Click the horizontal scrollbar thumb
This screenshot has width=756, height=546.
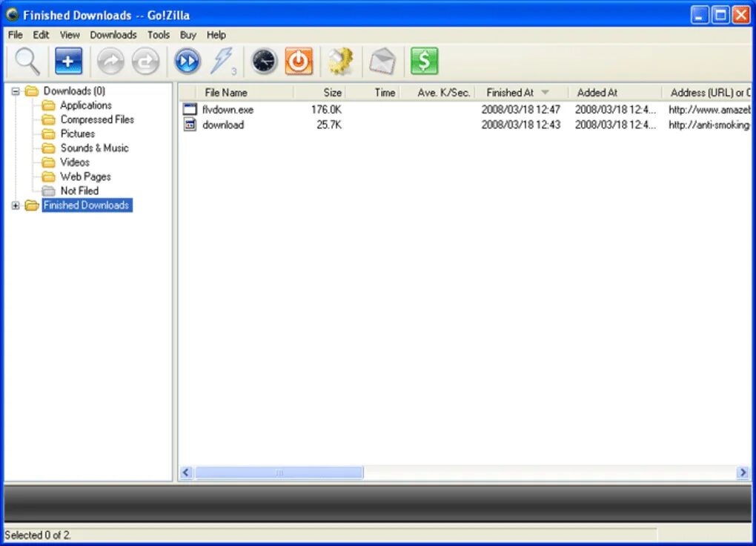tap(279, 473)
